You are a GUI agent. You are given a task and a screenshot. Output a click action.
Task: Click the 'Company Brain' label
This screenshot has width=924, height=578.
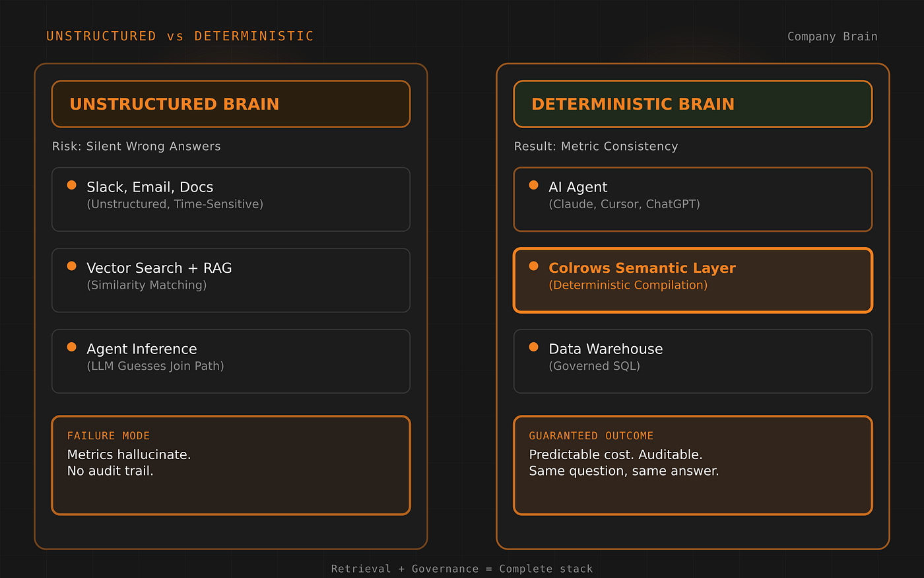[x=832, y=36]
